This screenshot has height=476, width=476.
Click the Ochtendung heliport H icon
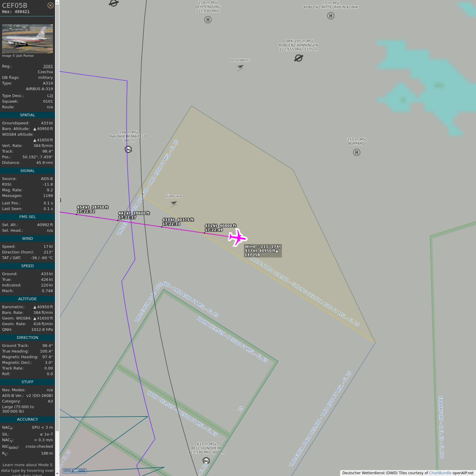208,20
